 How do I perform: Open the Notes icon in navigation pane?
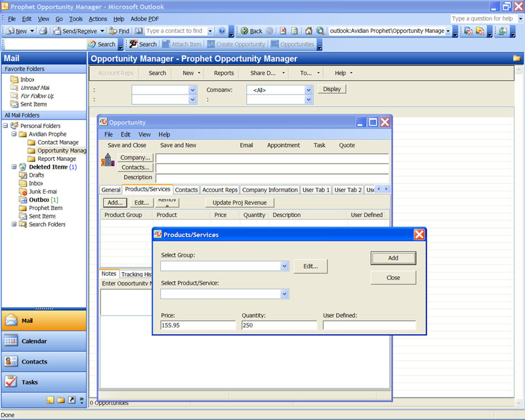click(x=51, y=400)
